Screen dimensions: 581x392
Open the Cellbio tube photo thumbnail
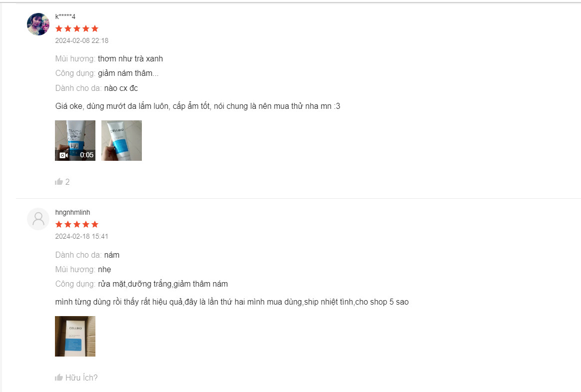pyautogui.click(x=121, y=140)
